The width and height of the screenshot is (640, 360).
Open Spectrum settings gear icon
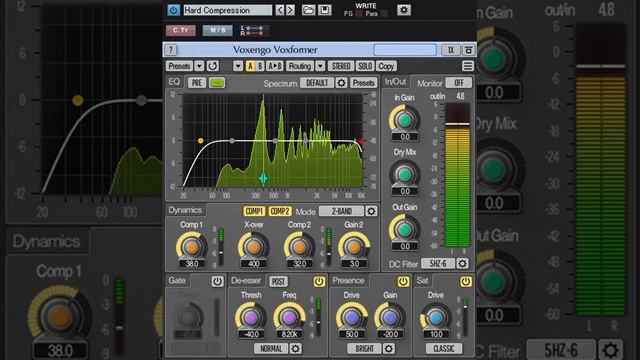[341, 83]
